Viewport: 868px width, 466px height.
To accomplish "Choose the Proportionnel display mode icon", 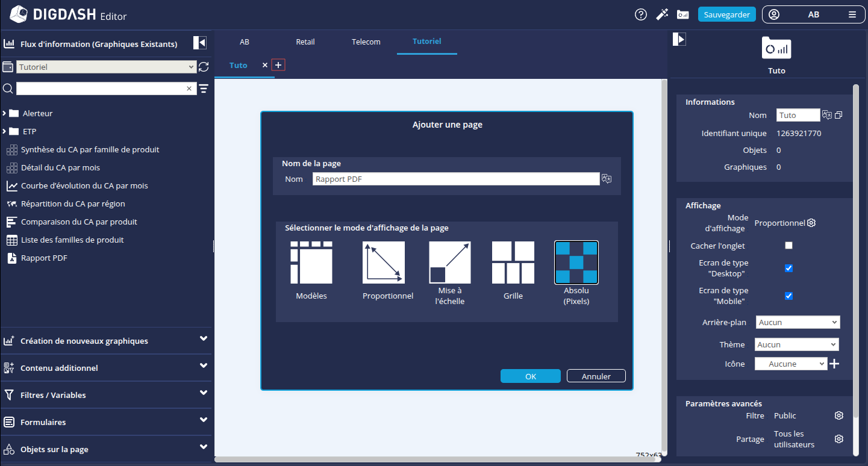I will click(384, 263).
